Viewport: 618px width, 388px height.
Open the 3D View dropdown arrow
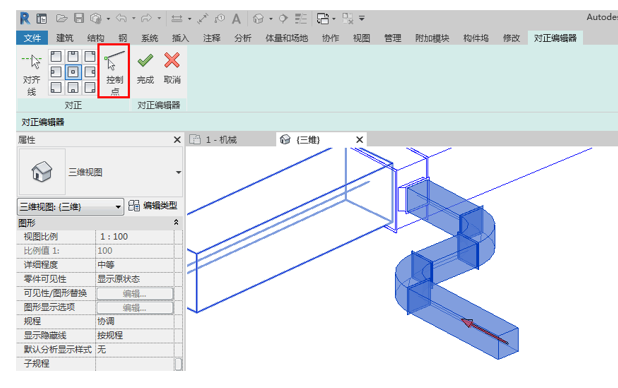coord(271,19)
